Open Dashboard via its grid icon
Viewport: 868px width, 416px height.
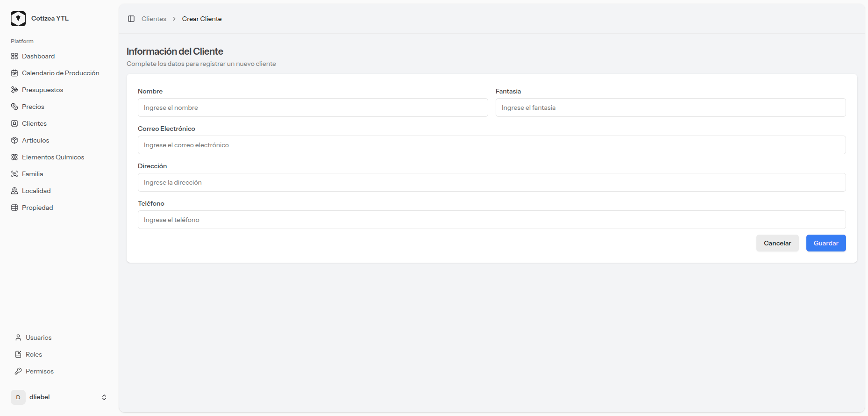click(x=14, y=56)
